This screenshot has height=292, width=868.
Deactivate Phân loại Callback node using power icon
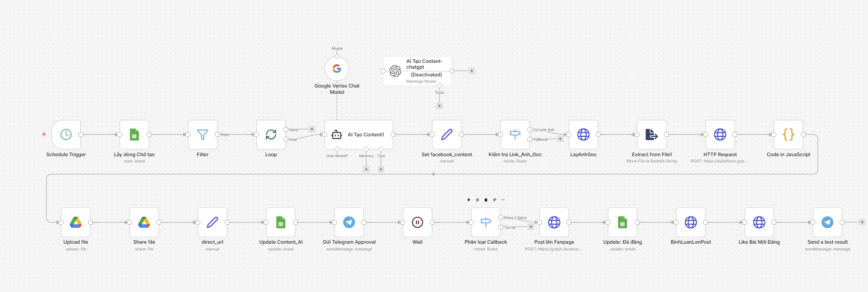477,200
